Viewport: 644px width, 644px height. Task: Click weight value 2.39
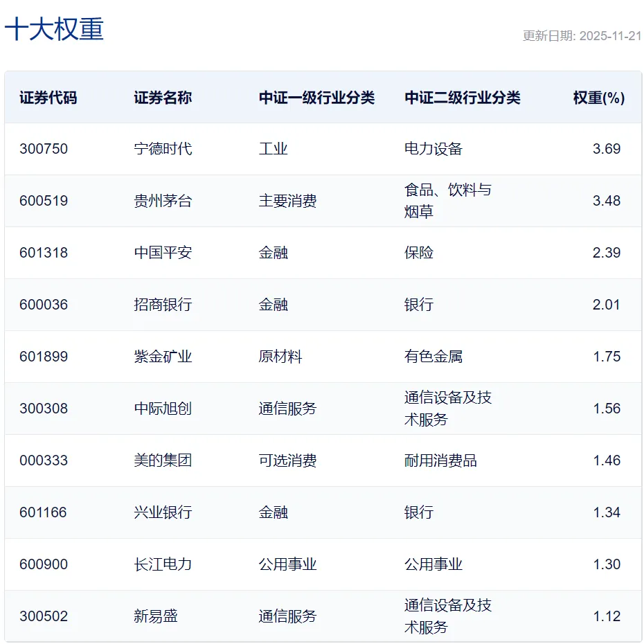[x=606, y=253]
